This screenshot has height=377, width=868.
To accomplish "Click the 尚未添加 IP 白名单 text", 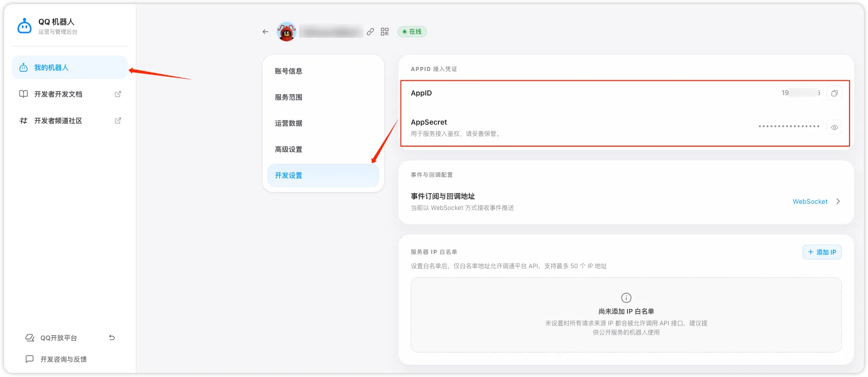I will click(x=626, y=311).
